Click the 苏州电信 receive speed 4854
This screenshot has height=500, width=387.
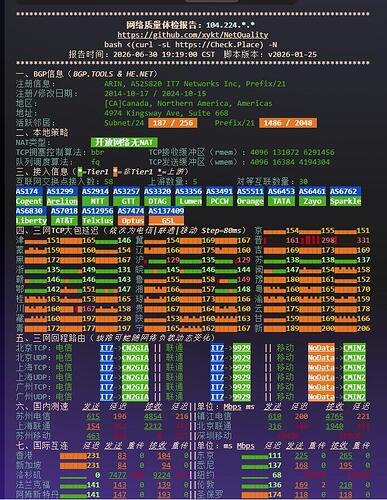coord(153,416)
